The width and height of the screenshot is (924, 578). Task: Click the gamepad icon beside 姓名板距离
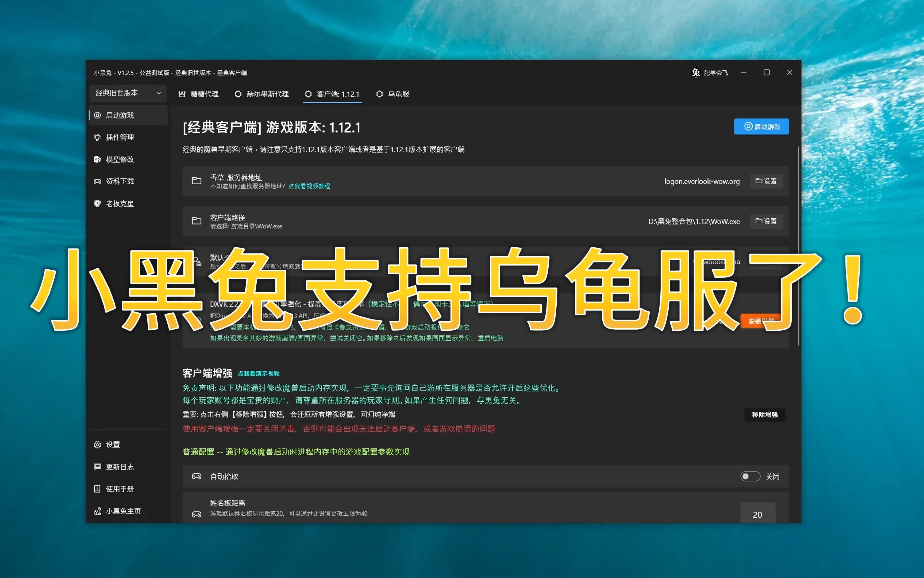pos(197,515)
